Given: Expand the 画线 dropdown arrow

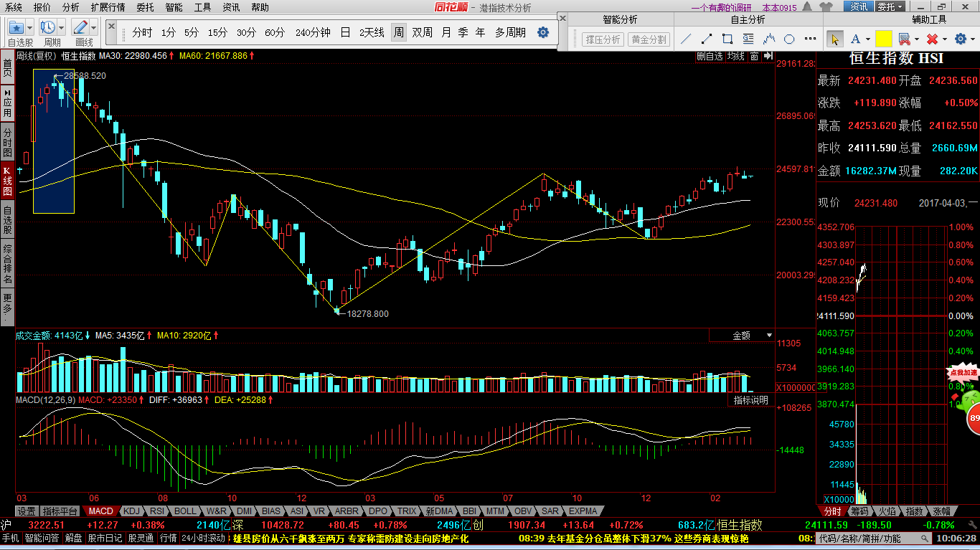Looking at the screenshot, I should pos(94,27).
